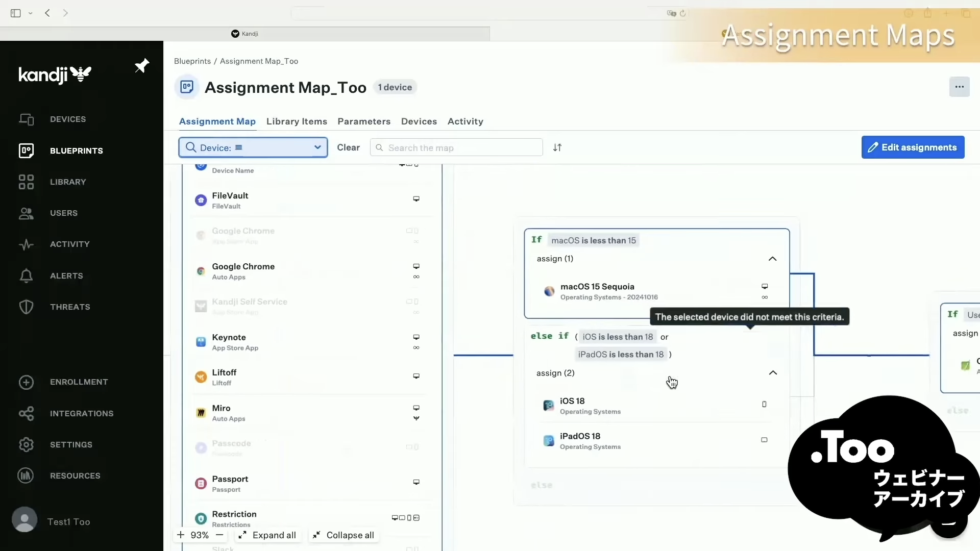This screenshot has height=551, width=980.
Task: Click the Alerts bell icon
Action: (26, 276)
